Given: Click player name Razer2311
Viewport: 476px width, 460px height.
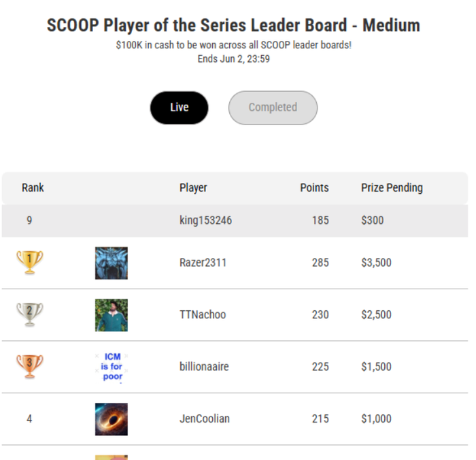Looking at the screenshot, I should coord(203,263).
